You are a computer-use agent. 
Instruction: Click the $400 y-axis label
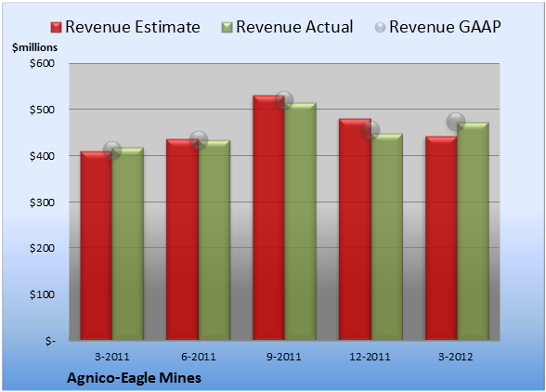[x=42, y=156]
